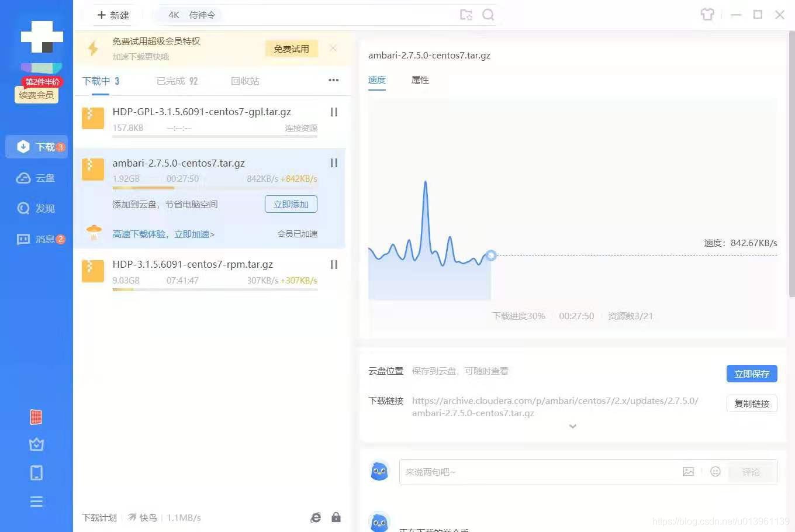Image resolution: width=795 pixels, height=532 pixels.
Task: Click the HDP-3.1.5.6091 rpm progress bar
Action: pos(215,289)
